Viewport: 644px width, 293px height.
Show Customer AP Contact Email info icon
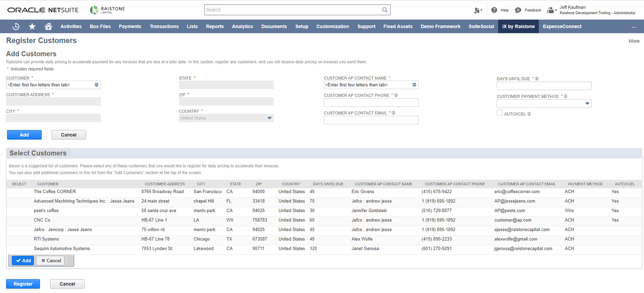(x=394, y=113)
